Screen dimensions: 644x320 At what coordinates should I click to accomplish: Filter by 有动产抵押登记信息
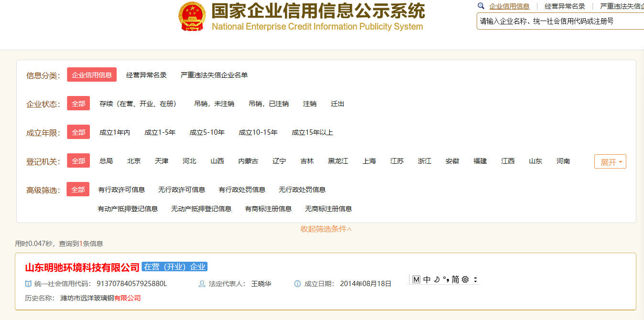click(128, 209)
